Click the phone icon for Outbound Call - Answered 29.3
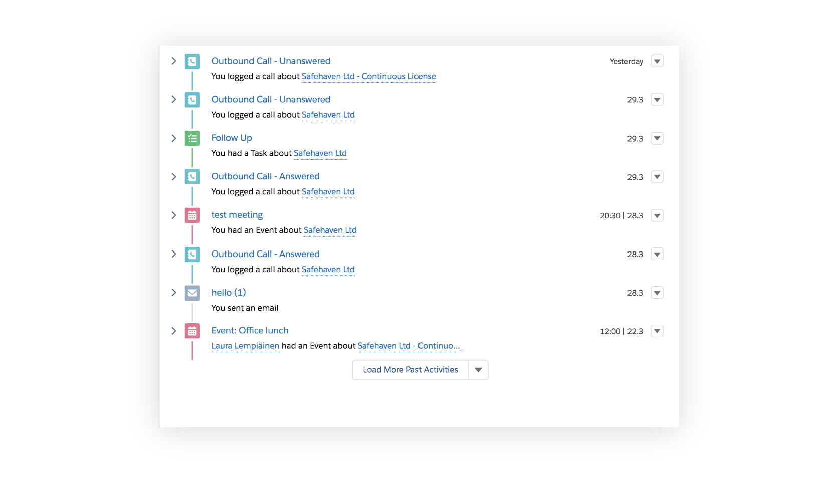 (x=192, y=177)
